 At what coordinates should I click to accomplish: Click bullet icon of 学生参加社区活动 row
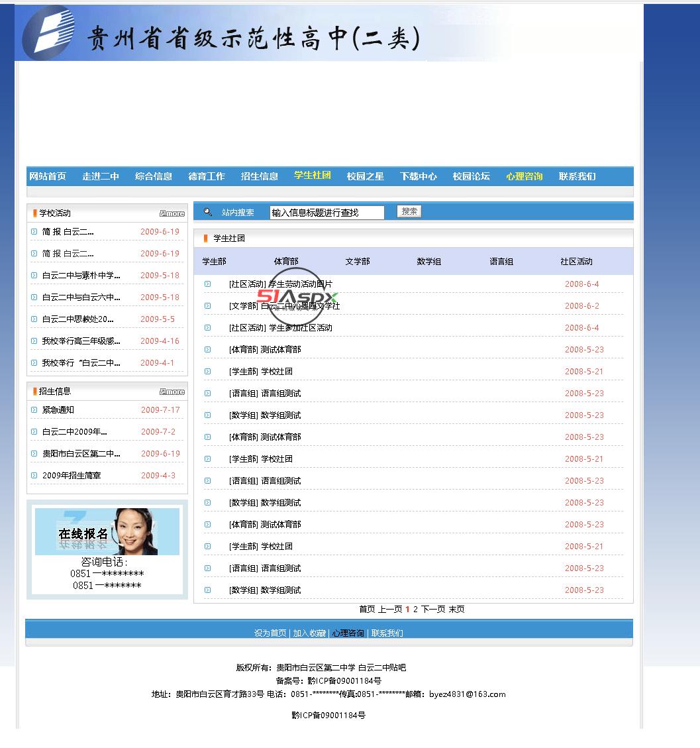click(x=207, y=328)
